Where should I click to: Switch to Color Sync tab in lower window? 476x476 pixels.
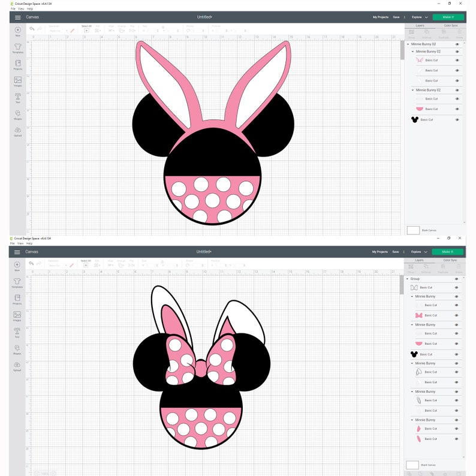pyautogui.click(x=450, y=260)
